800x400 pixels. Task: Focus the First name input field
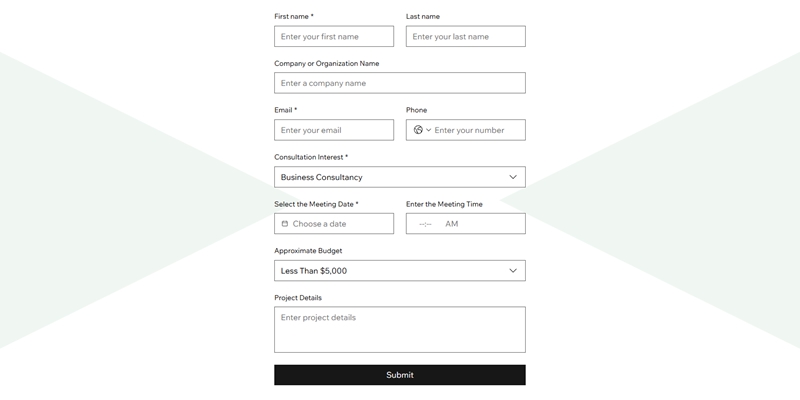[x=334, y=37]
